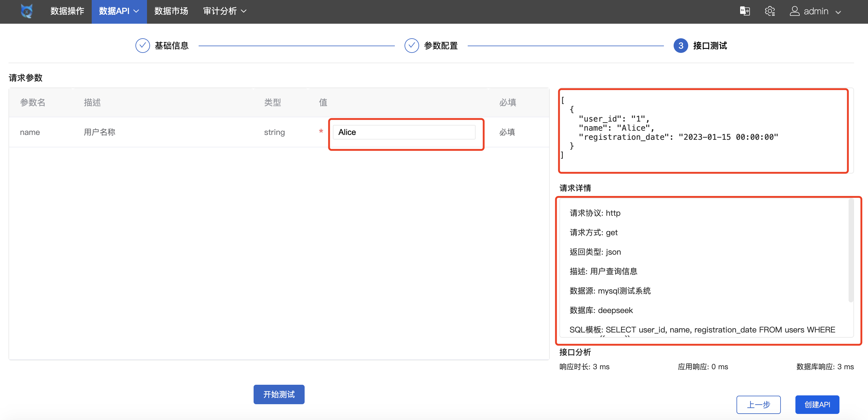Click the 基础信息 step checkmark circle

142,46
